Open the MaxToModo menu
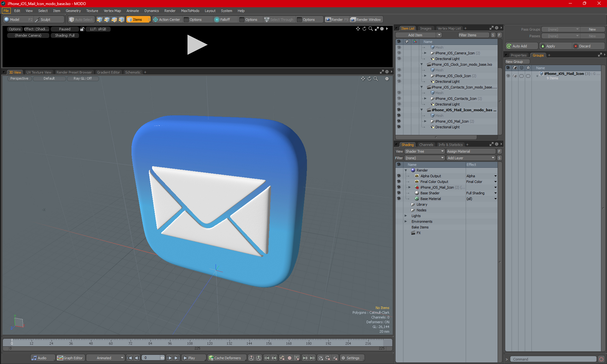 pos(190,11)
